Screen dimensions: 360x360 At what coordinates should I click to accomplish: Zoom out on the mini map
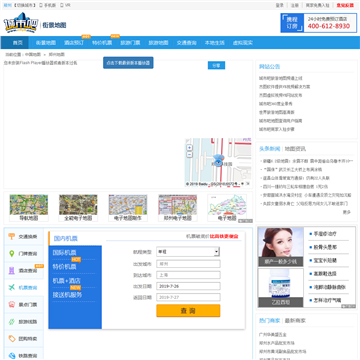tap(190, 154)
